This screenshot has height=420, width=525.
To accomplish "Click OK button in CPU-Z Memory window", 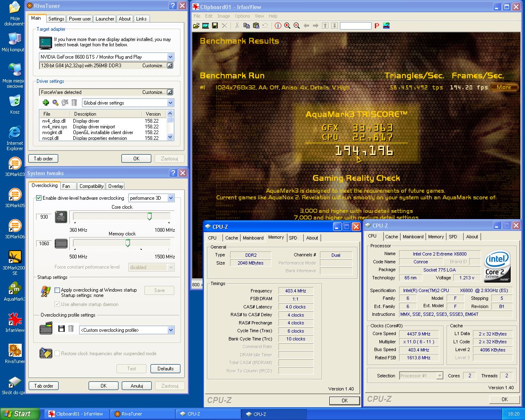I will 345,401.
